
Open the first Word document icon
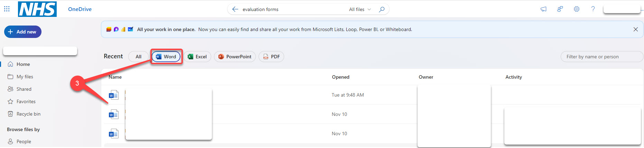coord(113,95)
